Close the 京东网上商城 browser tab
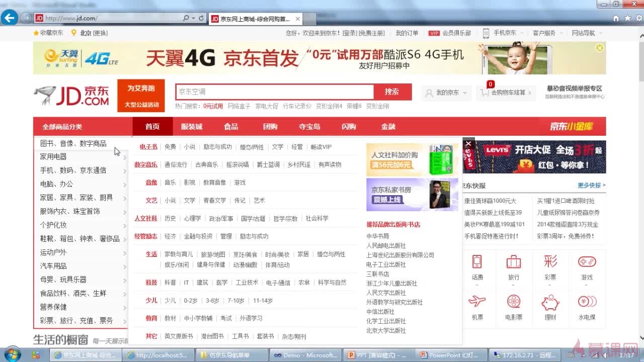This screenshot has width=644, height=362. [298, 19]
